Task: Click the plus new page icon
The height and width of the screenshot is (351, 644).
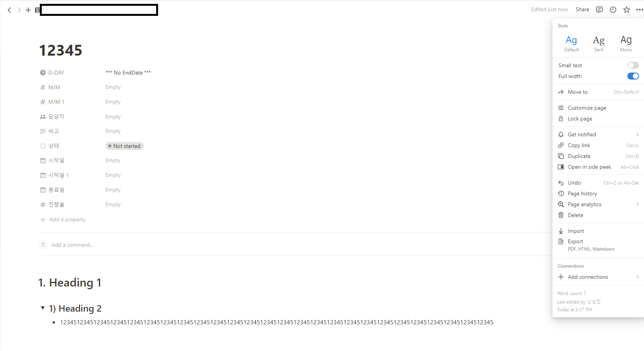Action: [28, 10]
